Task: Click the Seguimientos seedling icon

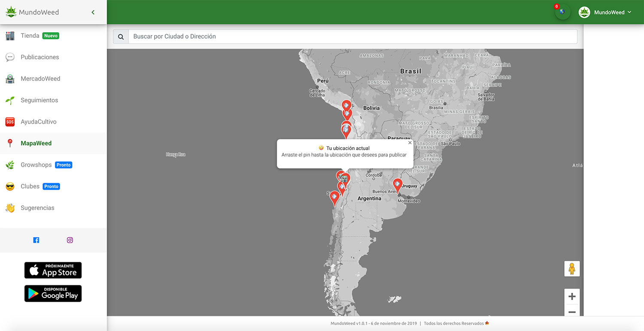Action: click(10, 100)
